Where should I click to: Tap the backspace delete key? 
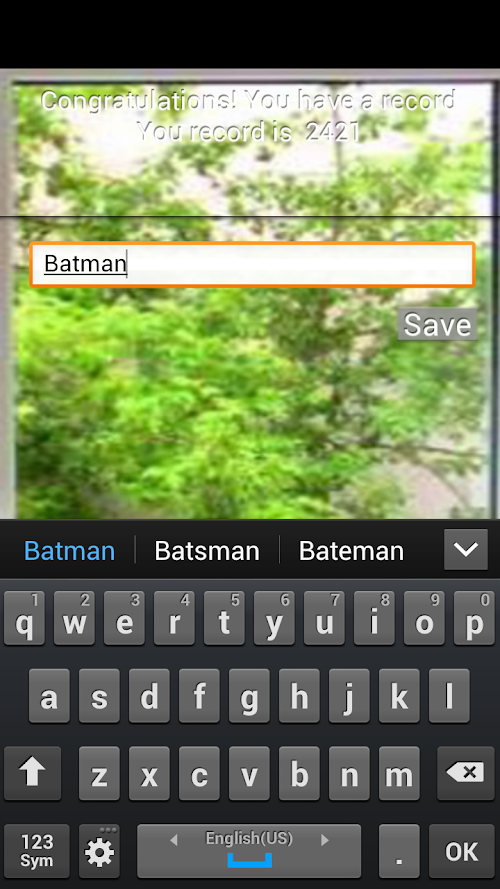466,773
